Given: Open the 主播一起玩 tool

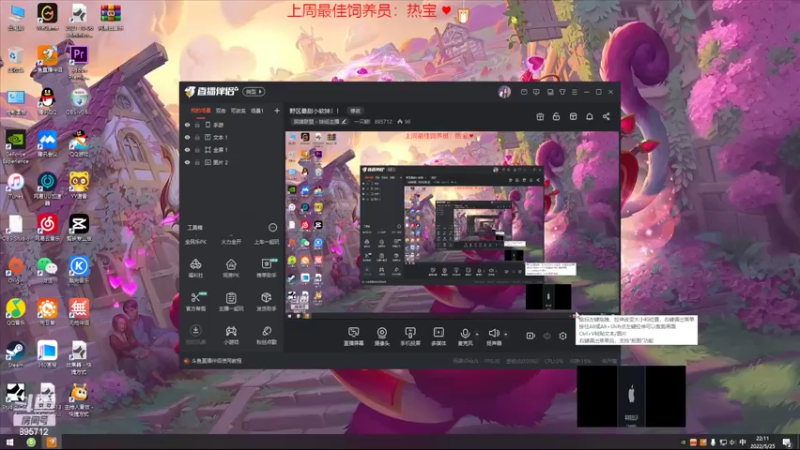Looking at the screenshot, I should coord(231,301).
